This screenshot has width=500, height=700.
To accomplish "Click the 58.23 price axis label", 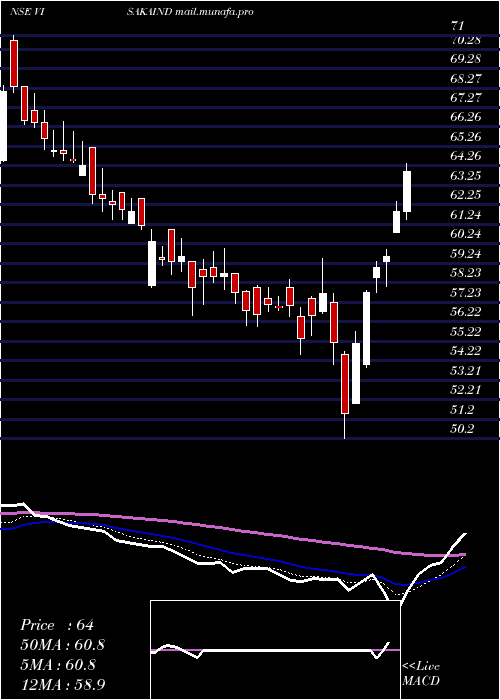I will pos(466,273).
